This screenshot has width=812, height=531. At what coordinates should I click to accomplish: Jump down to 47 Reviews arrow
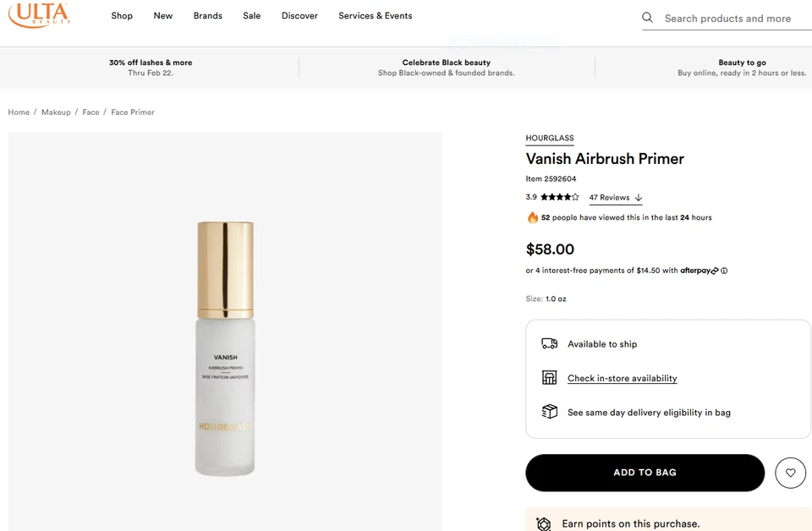click(x=639, y=198)
